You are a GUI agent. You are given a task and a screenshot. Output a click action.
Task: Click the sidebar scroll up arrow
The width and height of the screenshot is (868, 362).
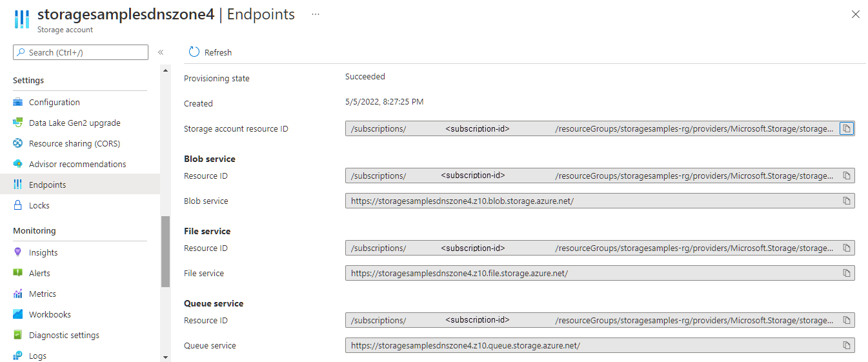pos(165,70)
